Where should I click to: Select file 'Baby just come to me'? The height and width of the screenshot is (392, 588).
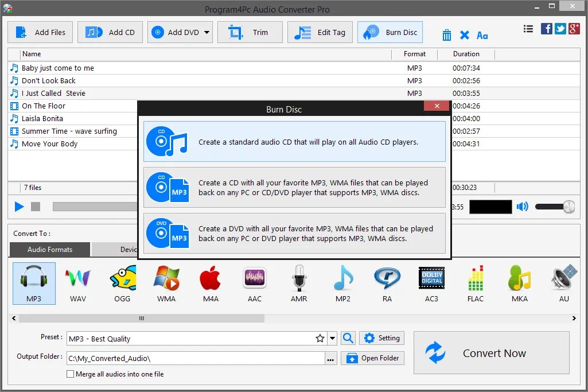pyautogui.click(x=294, y=68)
